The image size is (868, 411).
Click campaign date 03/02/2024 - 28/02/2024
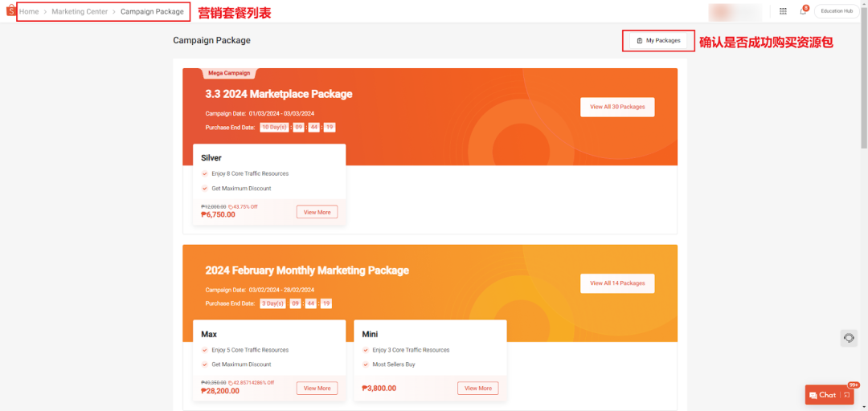click(x=282, y=290)
